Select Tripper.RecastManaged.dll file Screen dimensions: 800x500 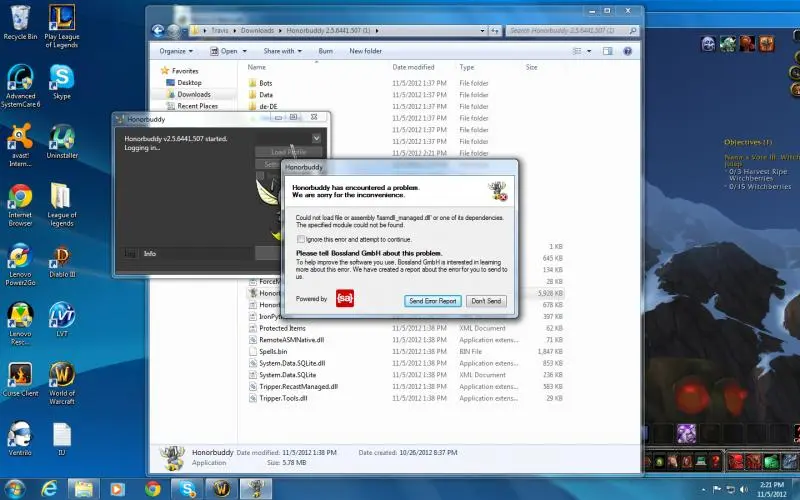tap(406, 387)
